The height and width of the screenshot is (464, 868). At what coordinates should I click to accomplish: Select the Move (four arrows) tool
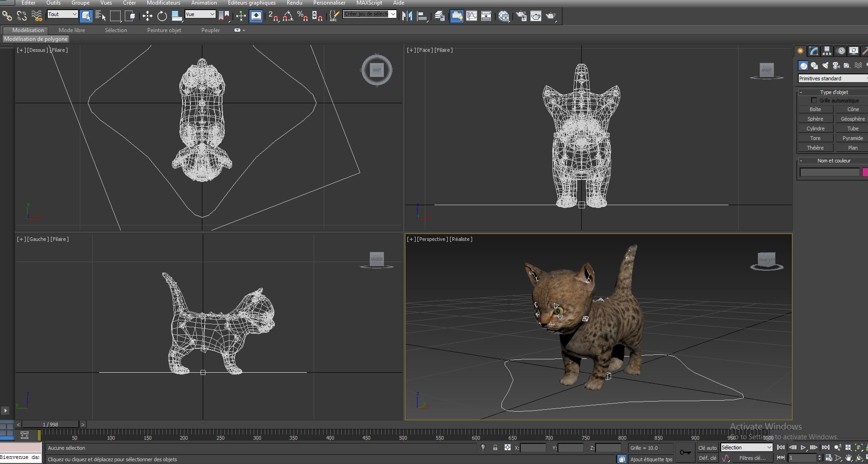point(147,16)
